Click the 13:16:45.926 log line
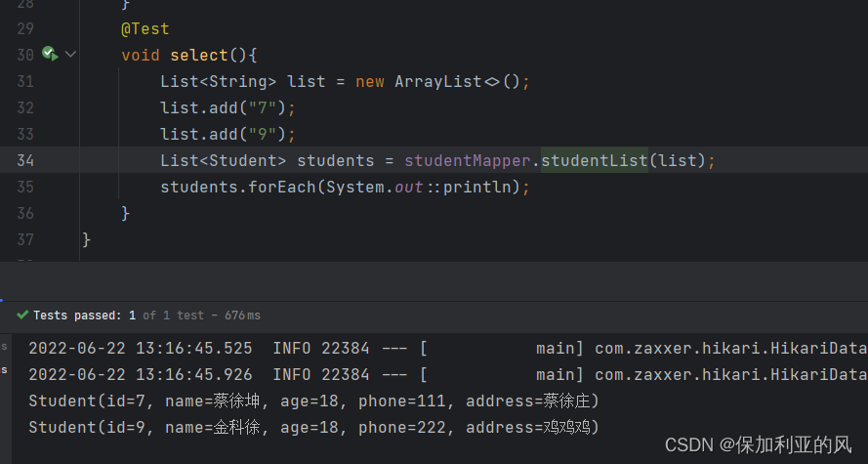868x464 pixels. (293, 374)
